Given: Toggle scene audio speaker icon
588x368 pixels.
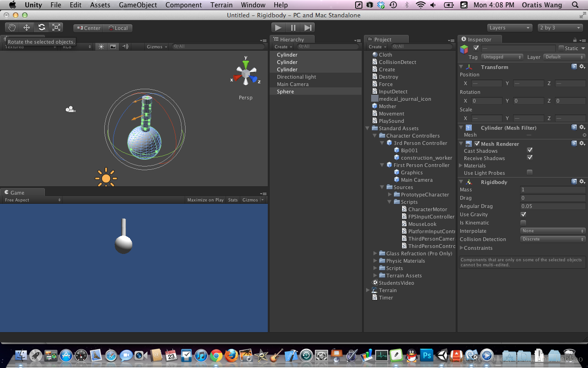Looking at the screenshot, I should pos(125,46).
